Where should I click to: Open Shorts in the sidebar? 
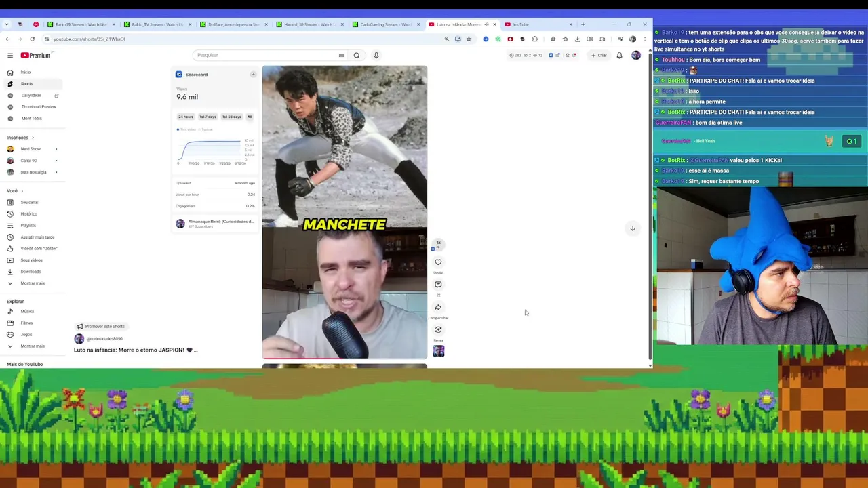(33, 84)
